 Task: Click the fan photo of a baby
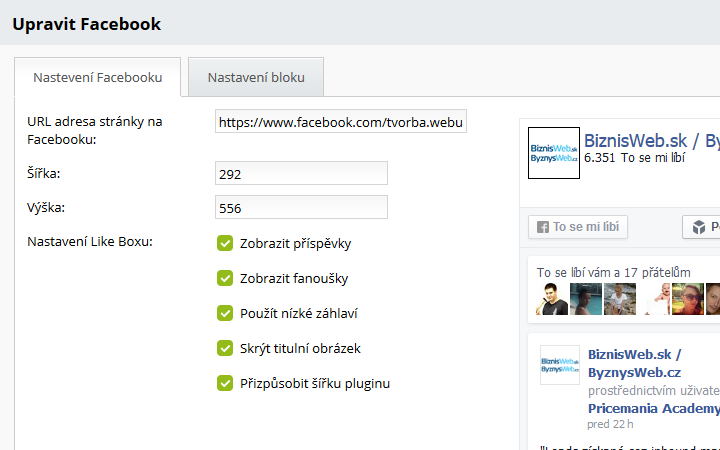pos(654,299)
